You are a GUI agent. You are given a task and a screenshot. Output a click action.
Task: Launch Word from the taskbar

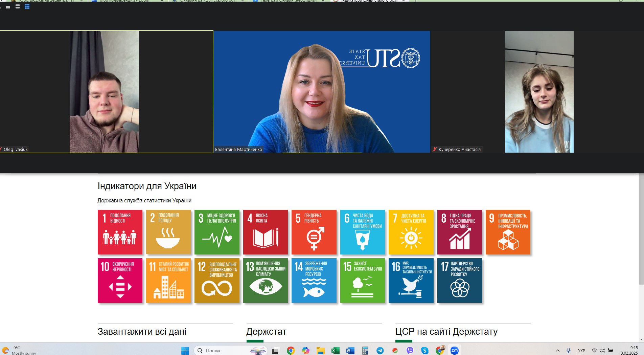pyautogui.click(x=350, y=351)
